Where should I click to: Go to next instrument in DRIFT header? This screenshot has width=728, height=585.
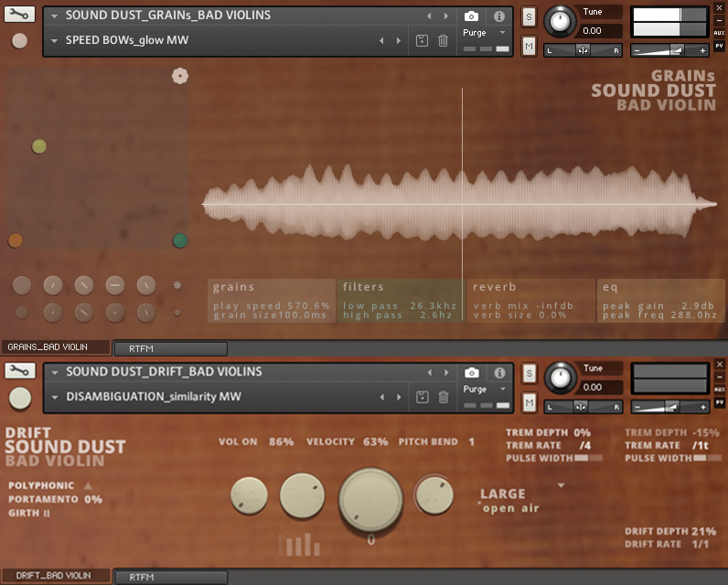[x=446, y=372]
